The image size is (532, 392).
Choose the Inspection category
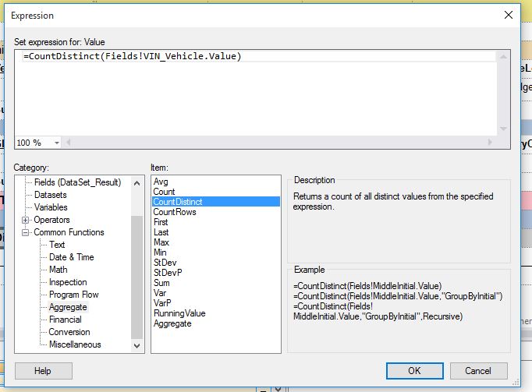[x=68, y=282]
